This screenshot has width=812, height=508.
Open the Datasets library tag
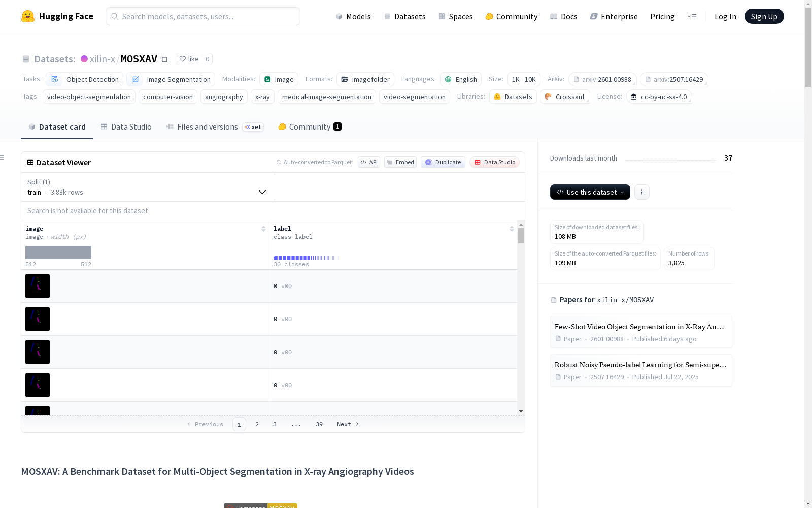(x=513, y=97)
